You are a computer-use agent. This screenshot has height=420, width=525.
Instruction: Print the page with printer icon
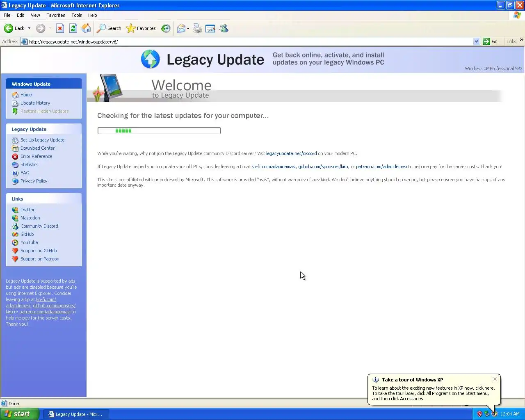197,28
